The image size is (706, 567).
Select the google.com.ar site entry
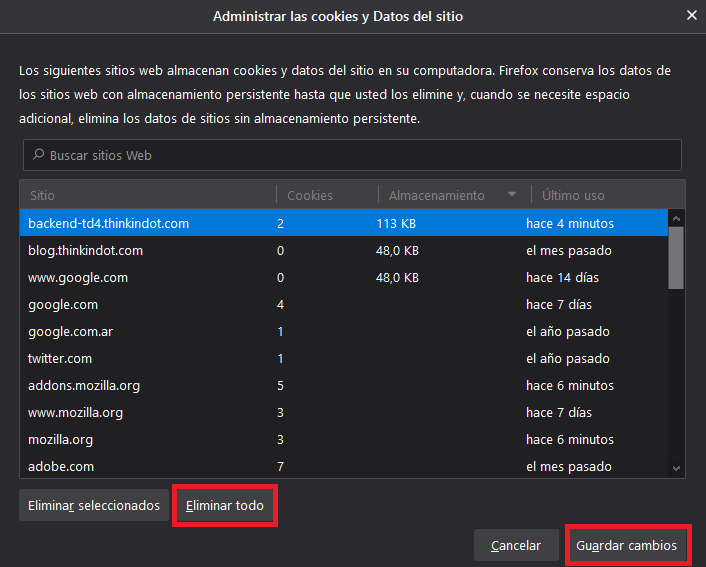69,331
